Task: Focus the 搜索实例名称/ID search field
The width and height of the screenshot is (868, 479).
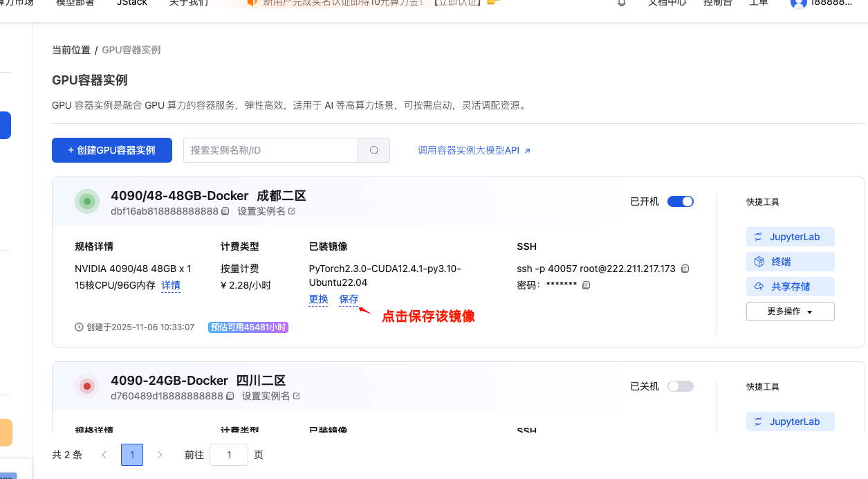Action: coord(270,150)
